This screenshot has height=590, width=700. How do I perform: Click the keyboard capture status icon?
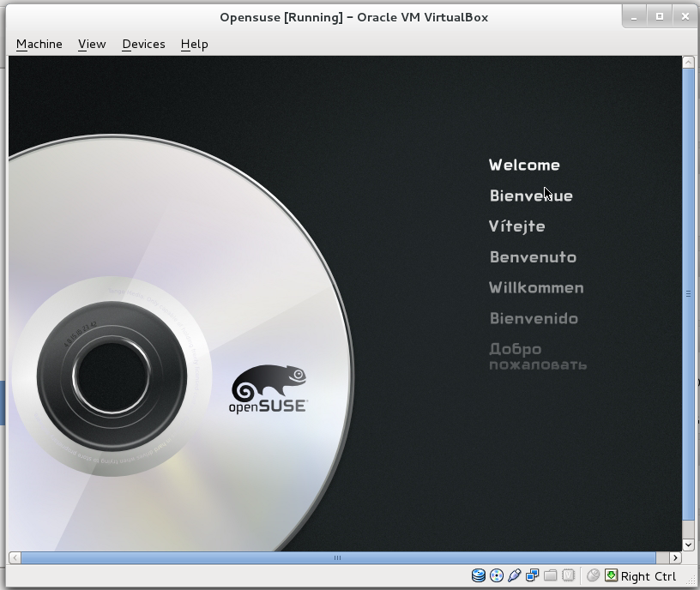(x=611, y=575)
